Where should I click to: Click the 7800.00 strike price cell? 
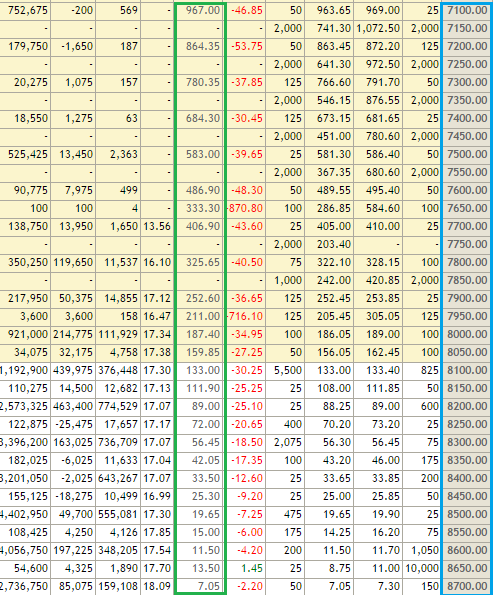point(467,263)
